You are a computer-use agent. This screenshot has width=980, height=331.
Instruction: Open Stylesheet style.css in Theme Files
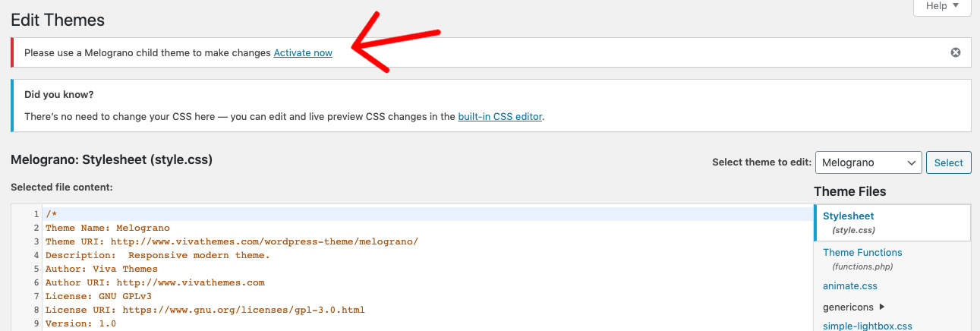[893, 222]
